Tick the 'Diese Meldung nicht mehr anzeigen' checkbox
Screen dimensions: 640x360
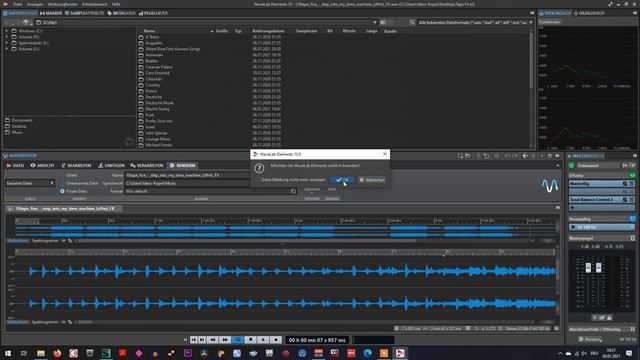click(258, 180)
